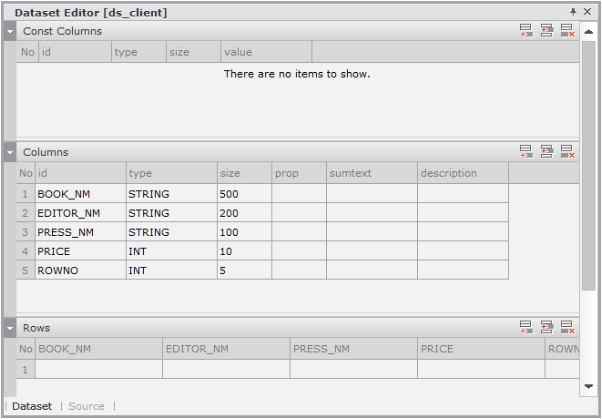Click delete row icon in Const Columns
Screen dimensions: 602x419
point(567,32)
